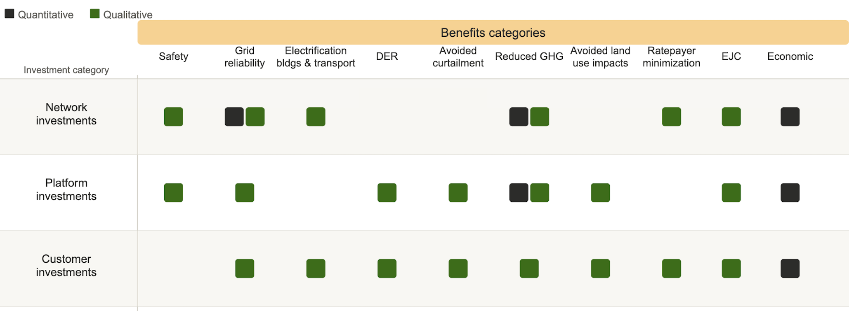Select Network investments Reduced GHG black square
The width and height of the screenshot is (868, 311).
pos(519,117)
